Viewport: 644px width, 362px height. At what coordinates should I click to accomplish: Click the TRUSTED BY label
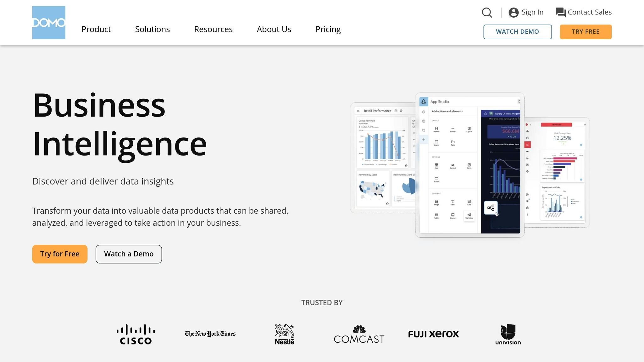click(x=322, y=303)
